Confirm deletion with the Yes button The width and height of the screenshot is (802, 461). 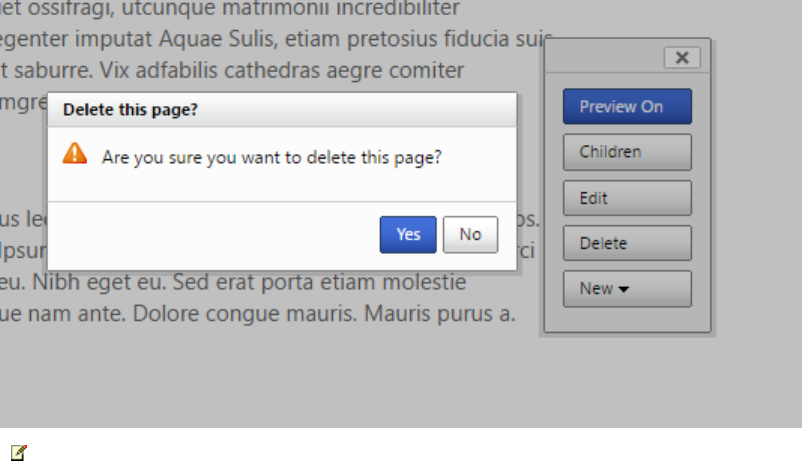(x=408, y=234)
